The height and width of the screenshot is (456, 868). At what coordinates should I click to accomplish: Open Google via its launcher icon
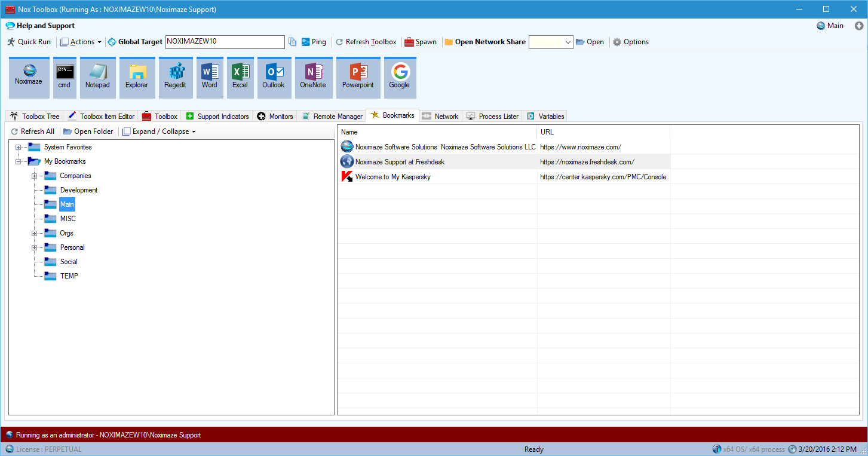click(x=399, y=76)
